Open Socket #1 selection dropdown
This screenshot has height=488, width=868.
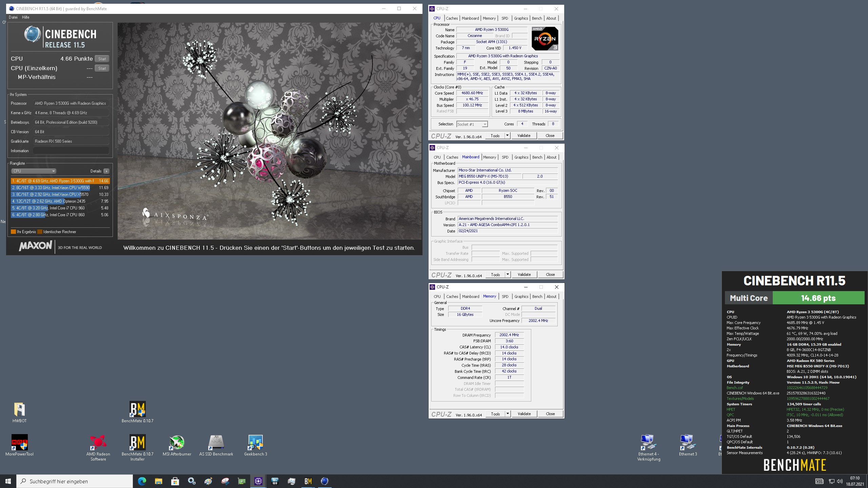point(472,124)
